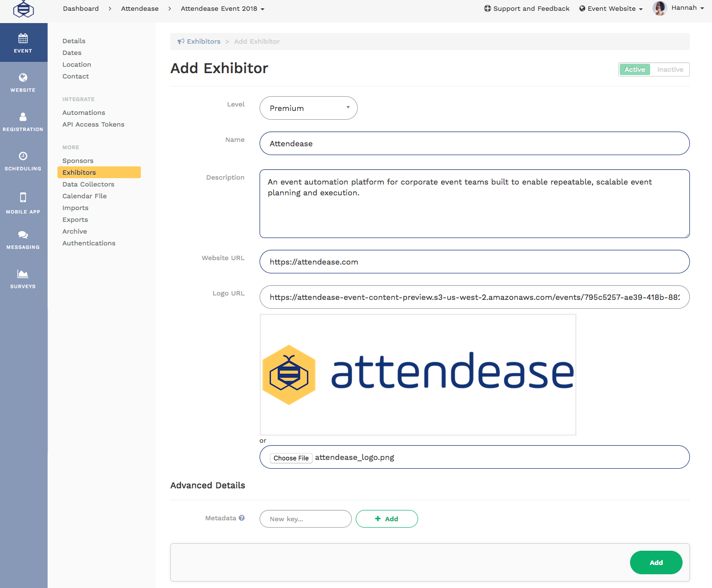Switch the exhibitor to Inactive

670,69
